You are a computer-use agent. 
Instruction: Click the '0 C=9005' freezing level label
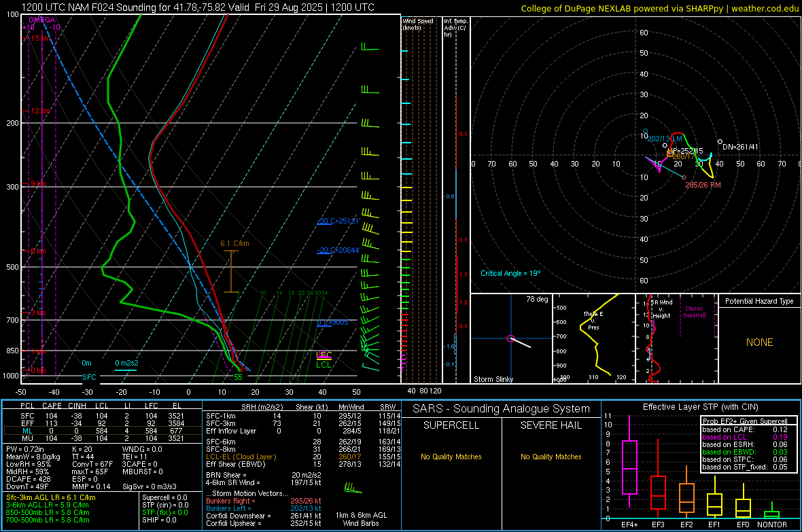332,322
